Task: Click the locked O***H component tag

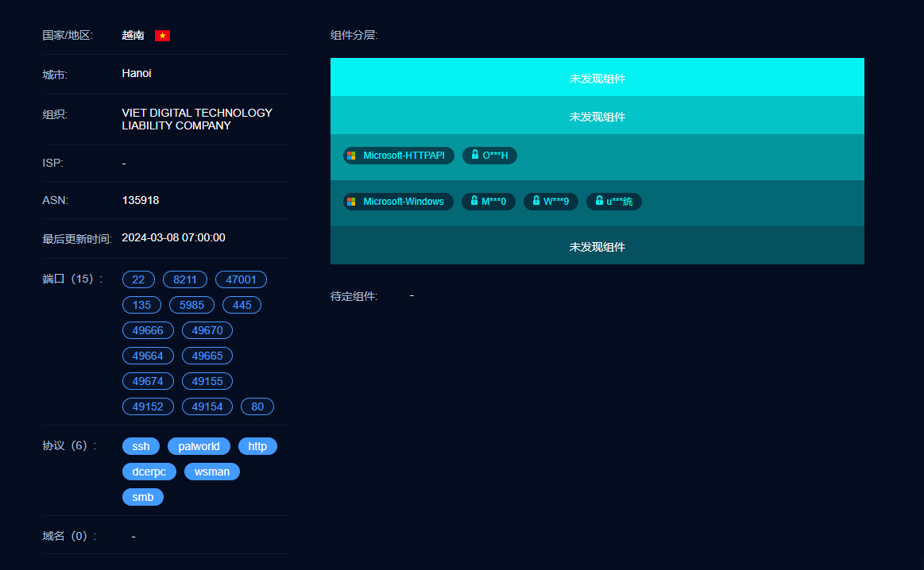Action: (489, 156)
